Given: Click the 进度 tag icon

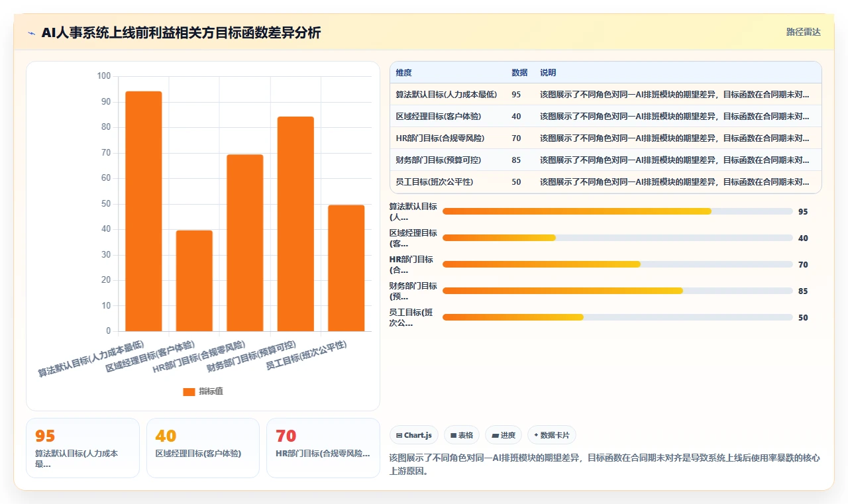Looking at the screenshot, I should (x=495, y=435).
